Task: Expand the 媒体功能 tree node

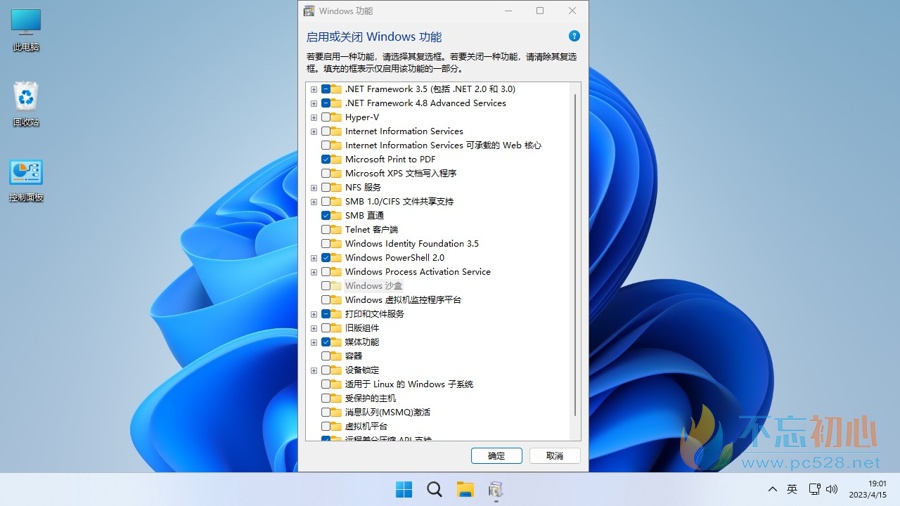Action: tap(314, 342)
